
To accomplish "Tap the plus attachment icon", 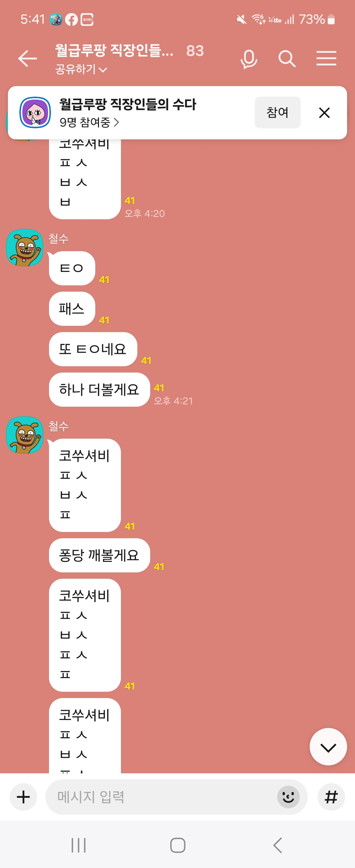I will point(23,797).
